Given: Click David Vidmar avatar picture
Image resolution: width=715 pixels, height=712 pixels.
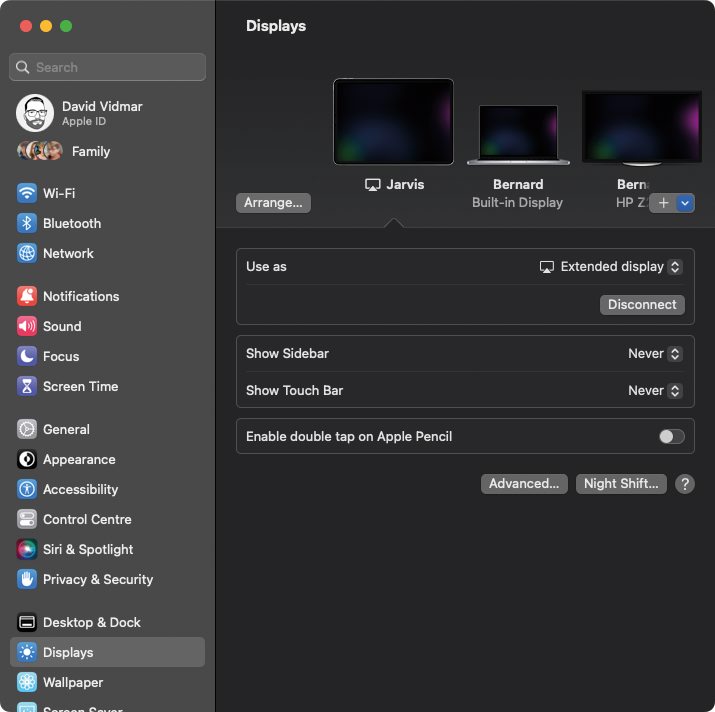Looking at the screenshot, I should click(35, 113).
